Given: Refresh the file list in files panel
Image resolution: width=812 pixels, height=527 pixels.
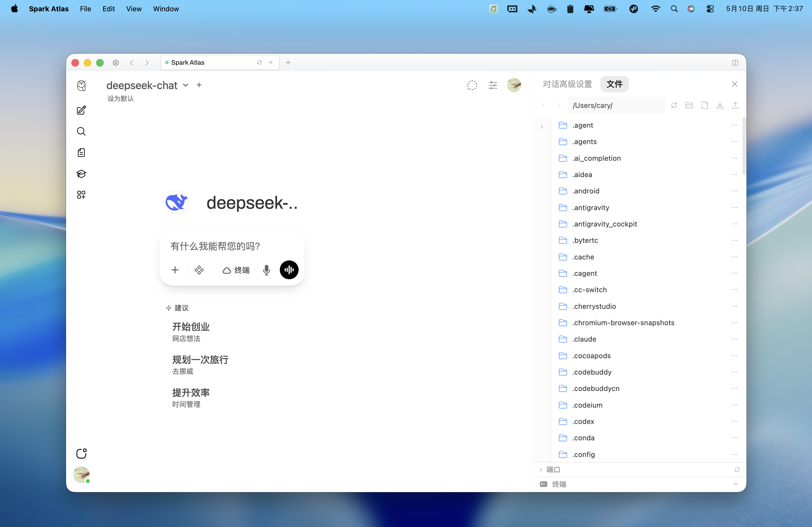Looking at the screenshot, I should (674, 105).
